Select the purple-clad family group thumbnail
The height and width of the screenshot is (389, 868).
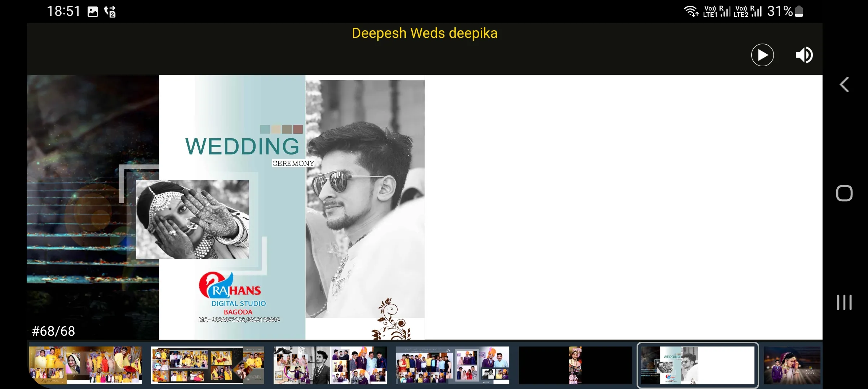tap(453, 365)
